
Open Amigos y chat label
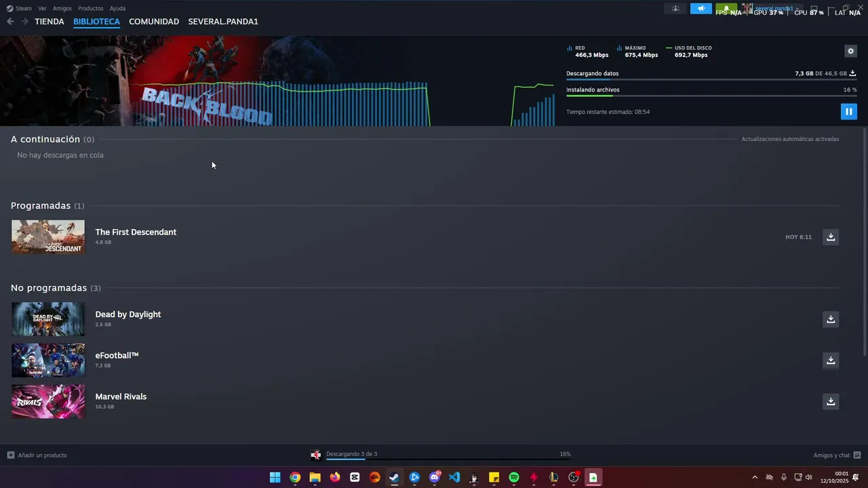831,455
